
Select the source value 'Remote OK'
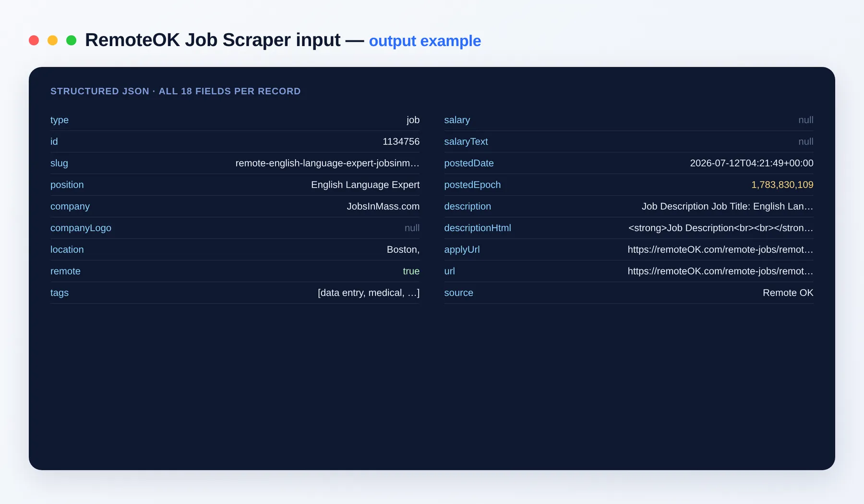click(788, 293)
